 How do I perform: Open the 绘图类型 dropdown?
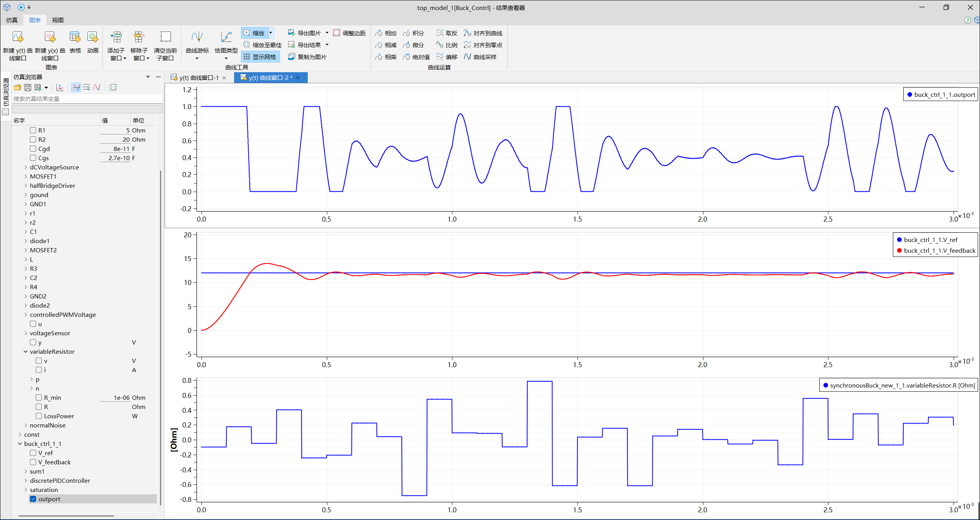coord(226,58)
